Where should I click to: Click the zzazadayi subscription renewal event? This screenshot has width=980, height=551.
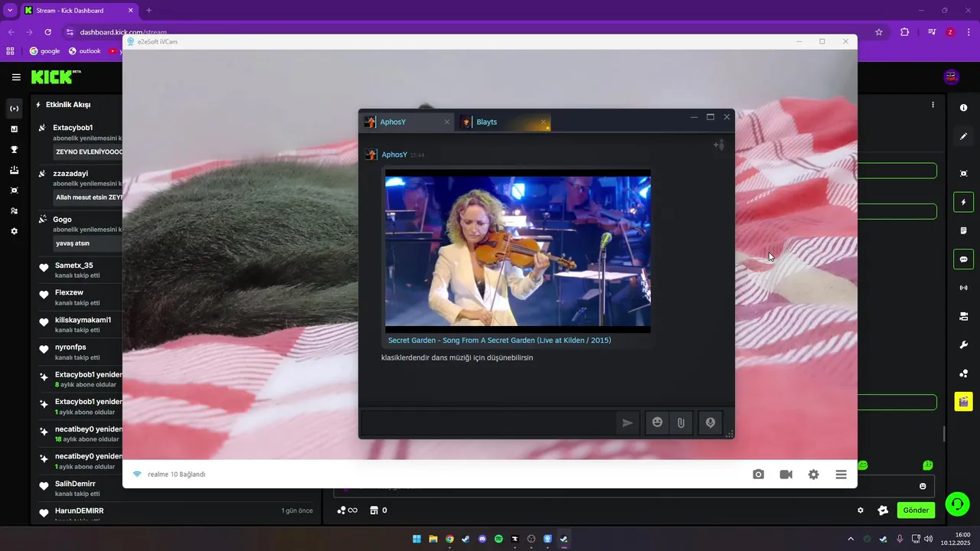pyautogui.click(x=80, y=185)
